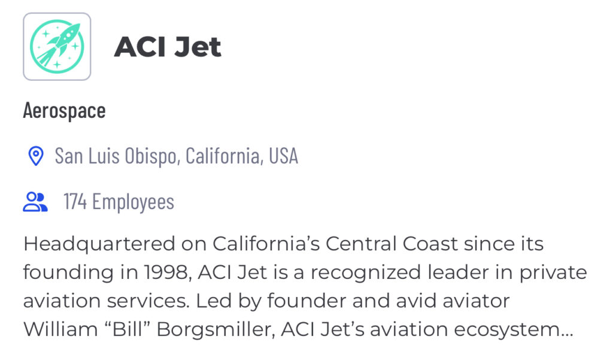Select the Aerospace industry label
This screenshot has height=364, width=613.
point(65,111)
